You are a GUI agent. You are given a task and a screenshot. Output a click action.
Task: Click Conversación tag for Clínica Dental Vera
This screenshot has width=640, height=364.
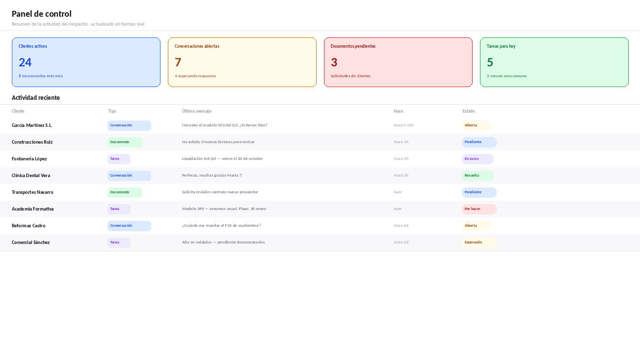129,176
